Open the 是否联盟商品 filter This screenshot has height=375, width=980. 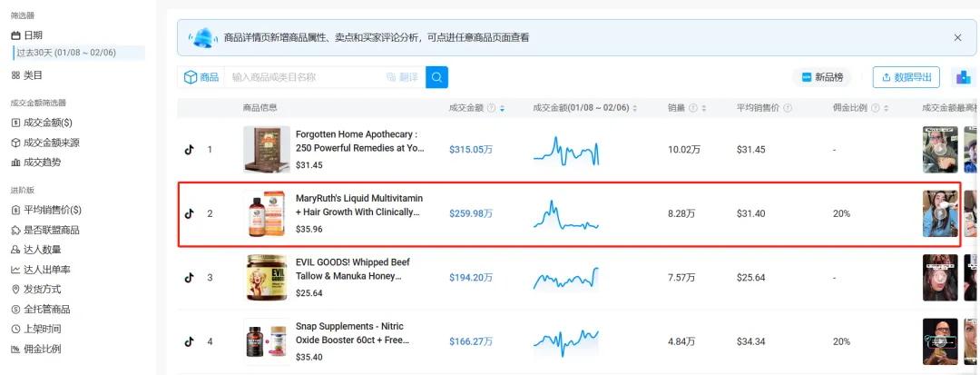(45, 230)
